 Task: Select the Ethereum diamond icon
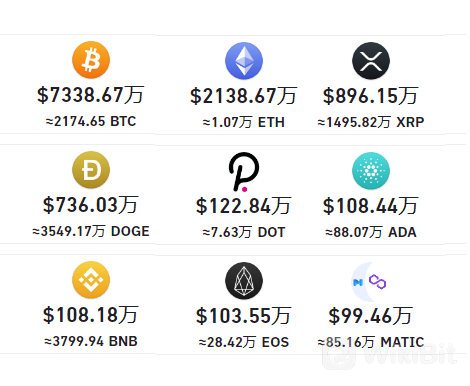pos(244,61)
